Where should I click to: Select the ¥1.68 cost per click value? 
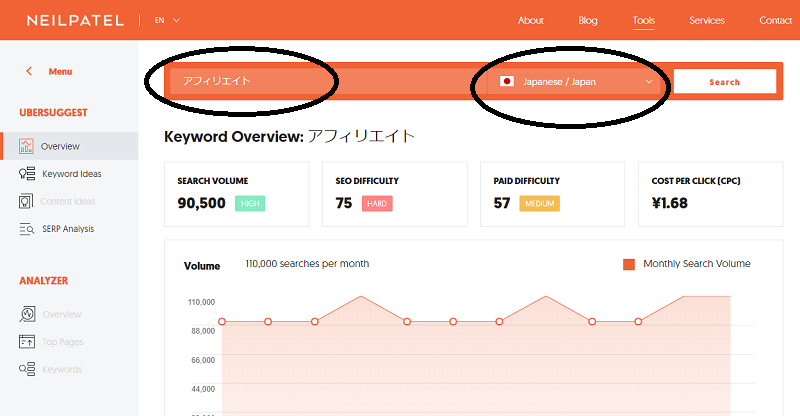point(670,203)
